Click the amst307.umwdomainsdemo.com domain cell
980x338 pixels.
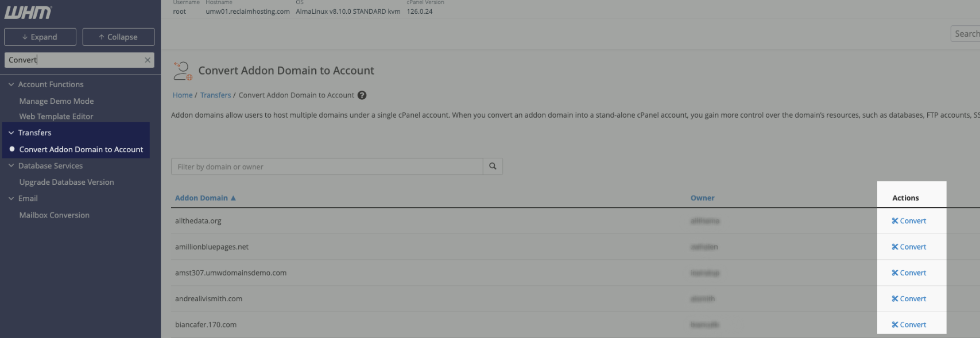(231, 273)
